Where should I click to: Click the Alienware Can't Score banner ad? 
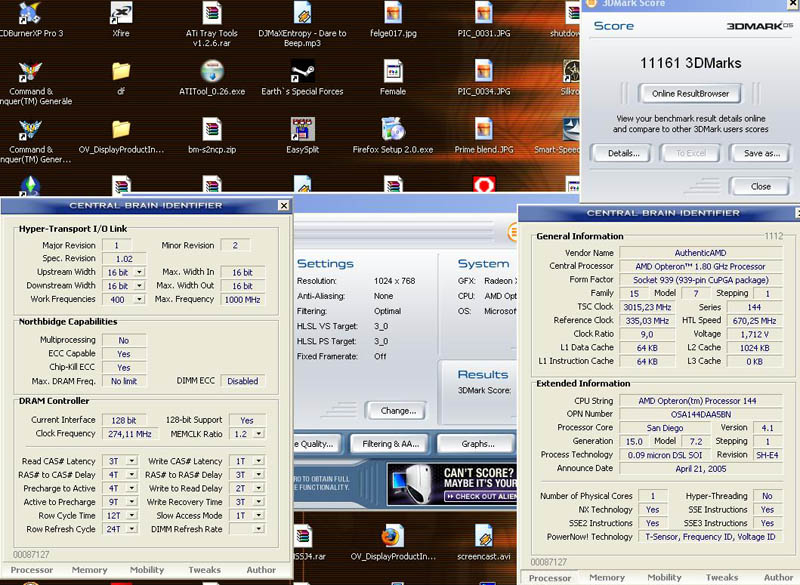(452, 484)
